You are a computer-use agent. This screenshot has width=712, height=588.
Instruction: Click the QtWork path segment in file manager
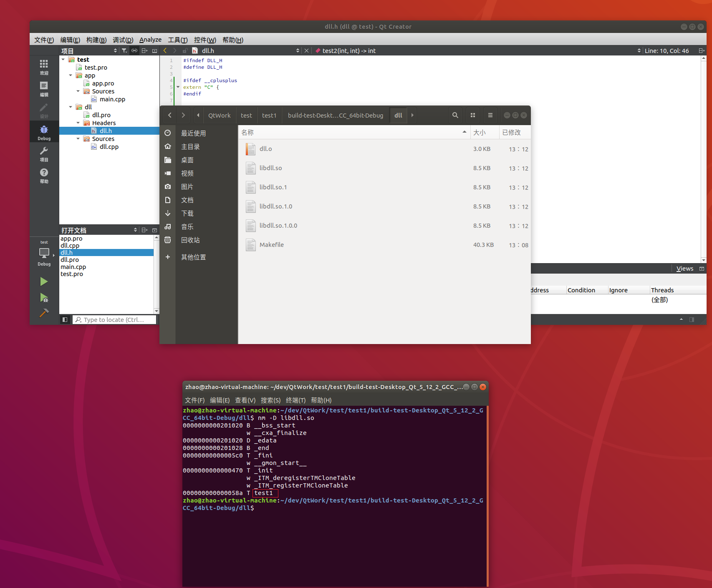(220, 115)
